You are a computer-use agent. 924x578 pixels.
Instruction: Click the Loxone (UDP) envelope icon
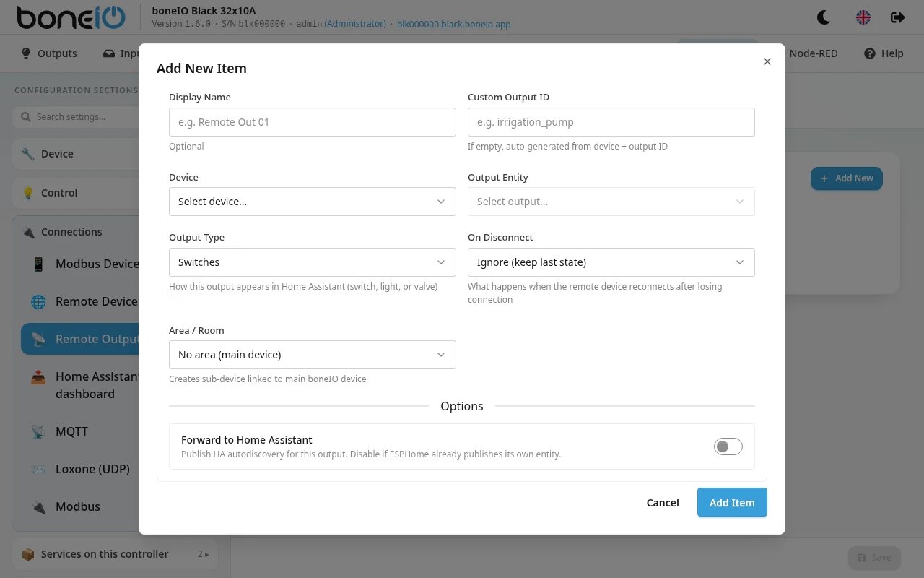(x=38, y=469)
